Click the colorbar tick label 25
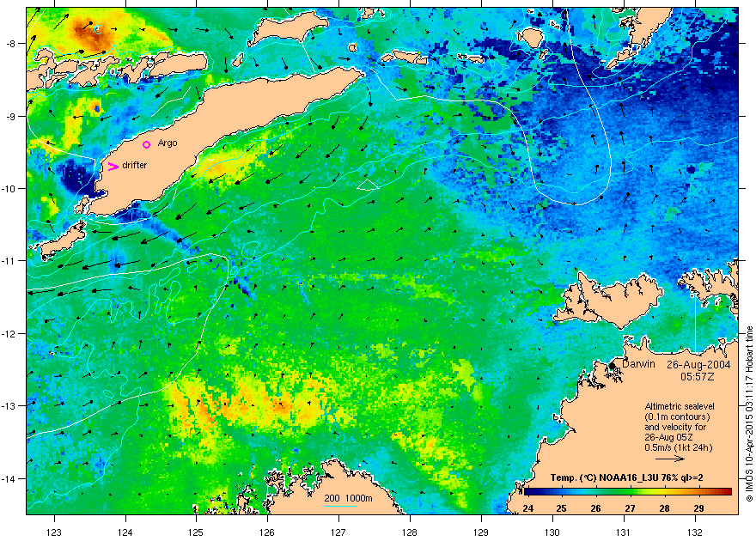756x541 pixels. [561, 508]
